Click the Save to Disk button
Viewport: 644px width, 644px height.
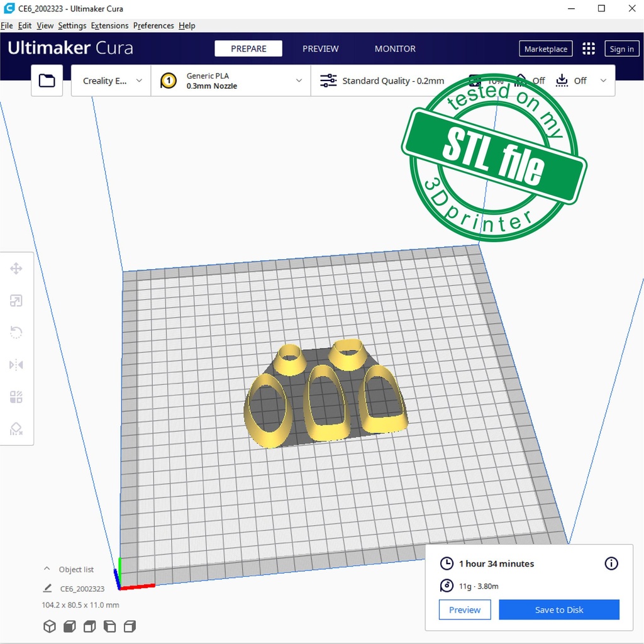click(x=558, y=609)
